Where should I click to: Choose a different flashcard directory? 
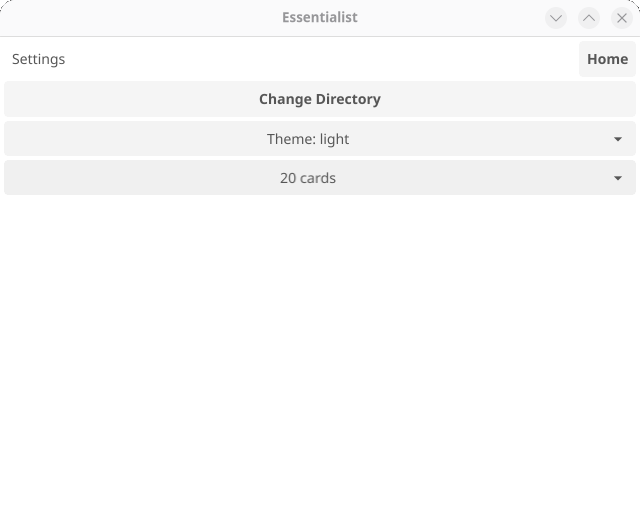[320, 99]
